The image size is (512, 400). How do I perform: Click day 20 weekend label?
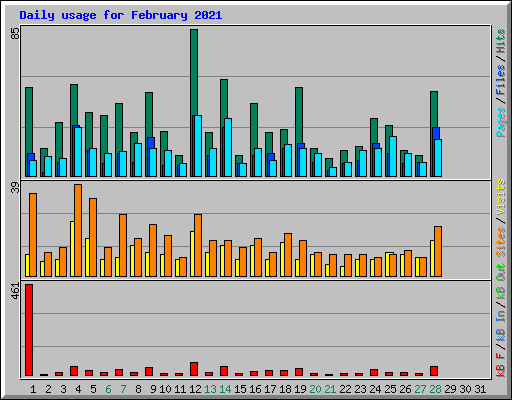(315, 389)
